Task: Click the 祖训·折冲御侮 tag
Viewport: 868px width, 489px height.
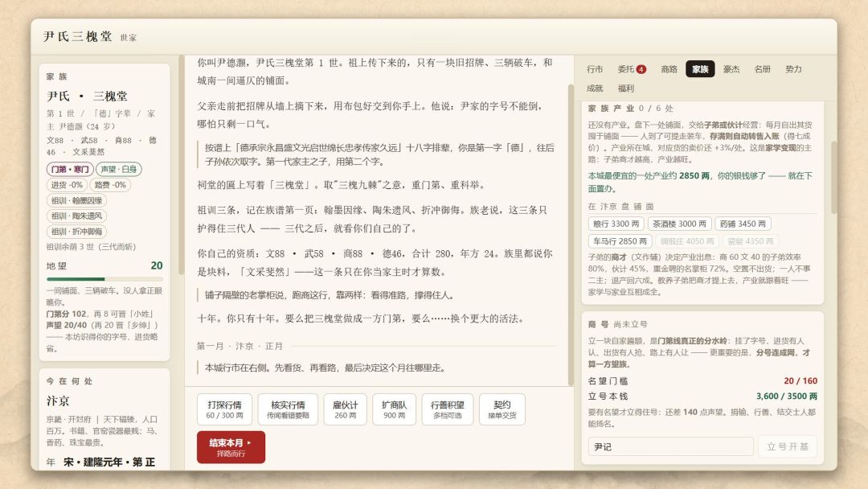Action: (76, 232)
